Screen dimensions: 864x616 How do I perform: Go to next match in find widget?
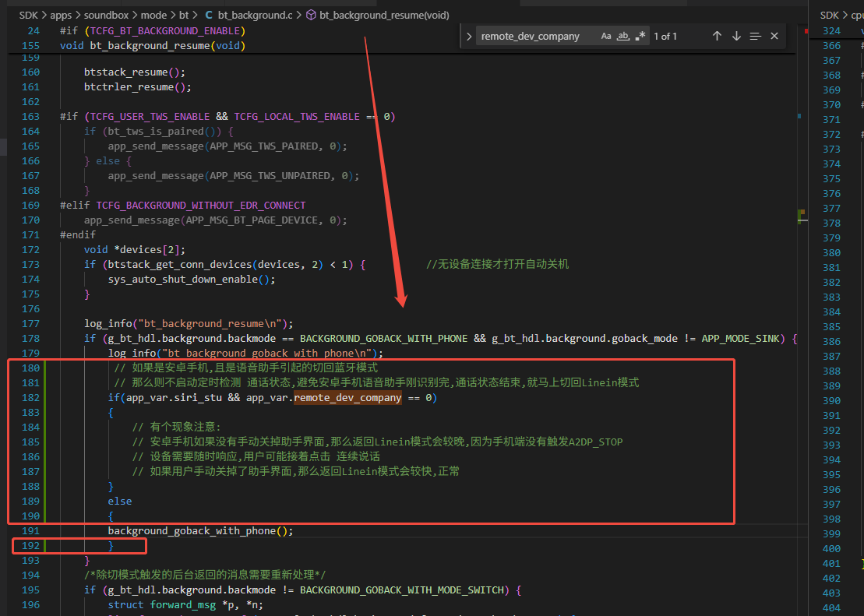point(736,36)
